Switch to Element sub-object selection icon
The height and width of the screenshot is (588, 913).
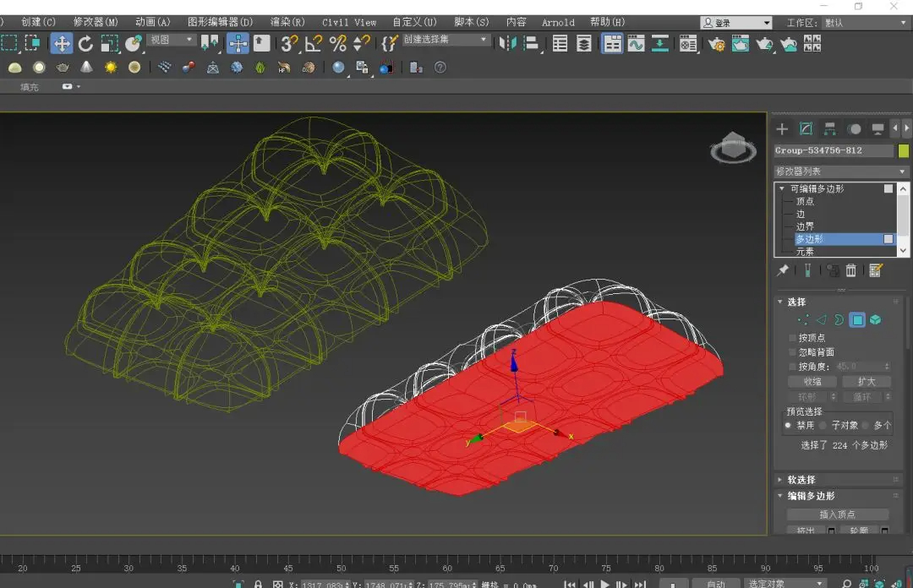(x=876, y=319)
